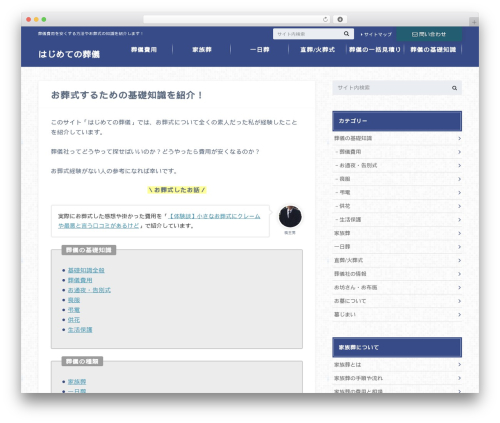Select the - 弔電 sidebar subcategory row
Screen dimensions: 500x423
pyautogui.click(x=397, y=192)
